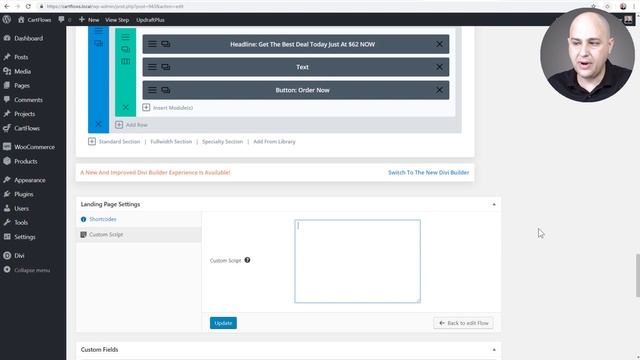Open View Step in admin bar

point(117,20)
